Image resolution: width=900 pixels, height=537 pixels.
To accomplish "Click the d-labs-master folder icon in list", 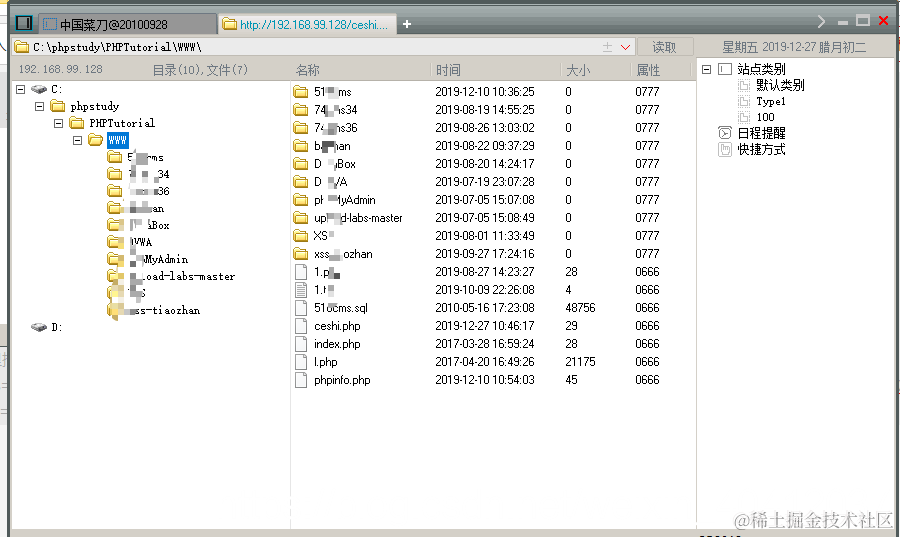I will tap(301, 218).
